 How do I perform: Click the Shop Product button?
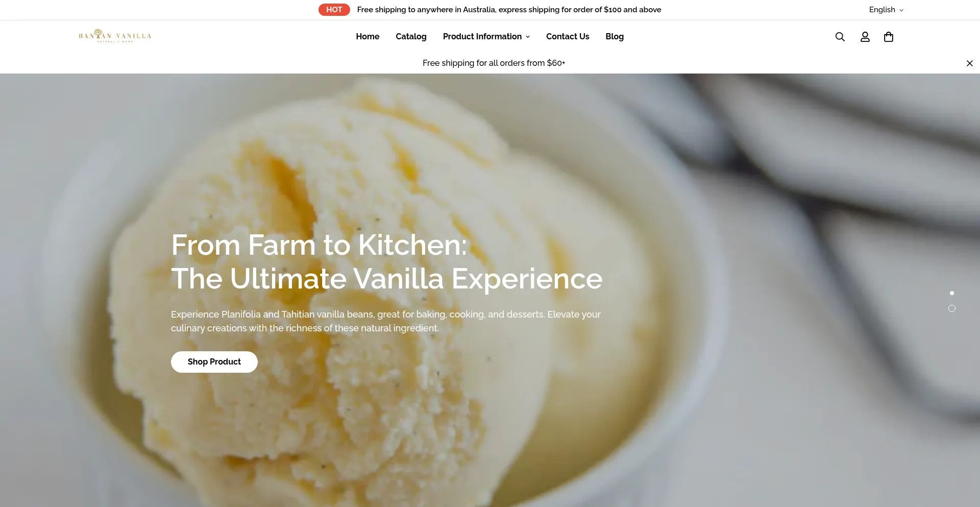point(214,362)
